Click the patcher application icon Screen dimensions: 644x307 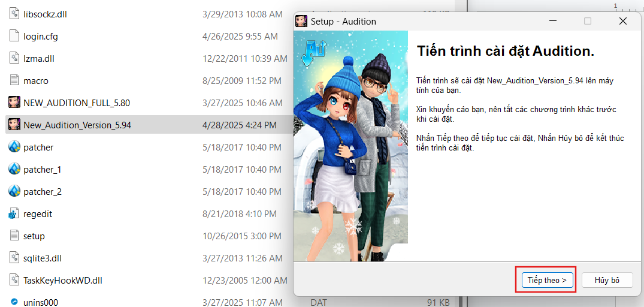tap(14, 148)
